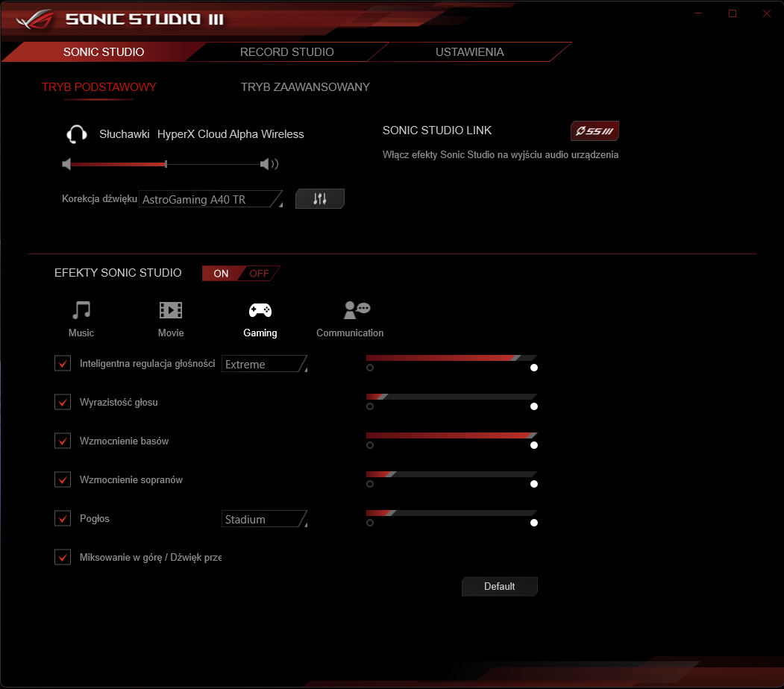Click maximum dot under Pogłos slider
This screenshot has width=784, height=689.
pos(534,523)
